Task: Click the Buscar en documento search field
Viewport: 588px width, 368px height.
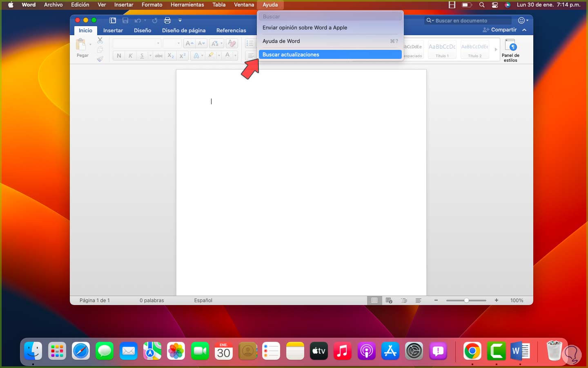Action: click(468, 20)
